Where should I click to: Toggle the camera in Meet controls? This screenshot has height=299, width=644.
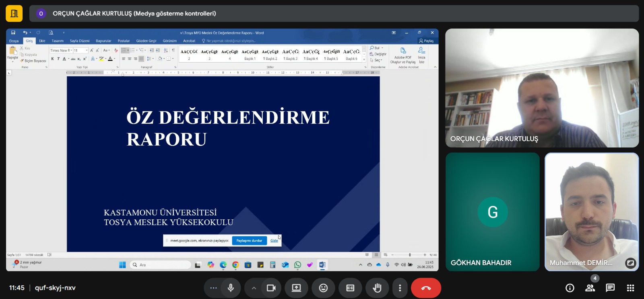[x=271, y=288]
